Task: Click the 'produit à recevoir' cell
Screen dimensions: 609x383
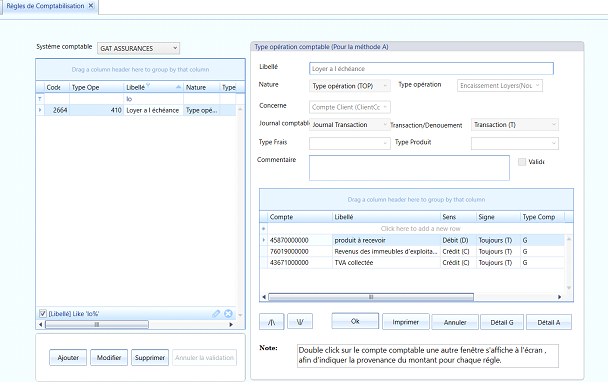Action: point(386,240)
